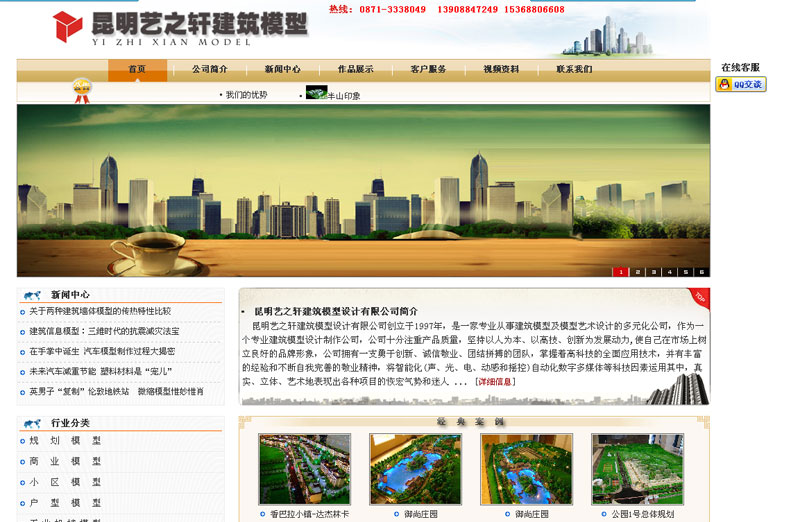Image resolution: width=800 pixels, height=522 pixels.
Task: Open the 我们的优势 submenu link
Action: [246, 95]
